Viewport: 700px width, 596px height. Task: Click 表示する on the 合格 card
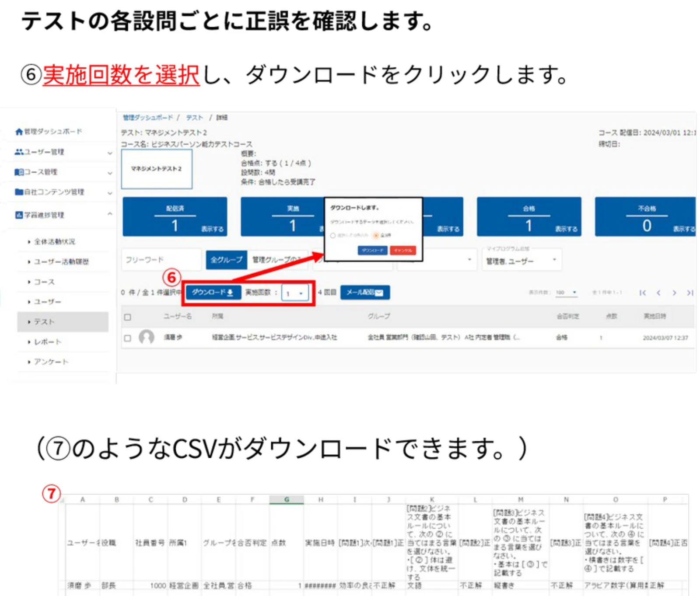point(567,229)
